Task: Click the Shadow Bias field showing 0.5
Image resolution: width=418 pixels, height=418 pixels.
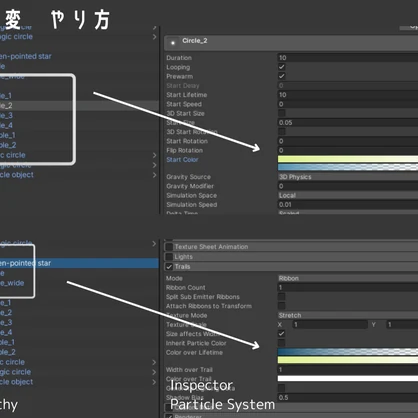Action: pos(348,397)
